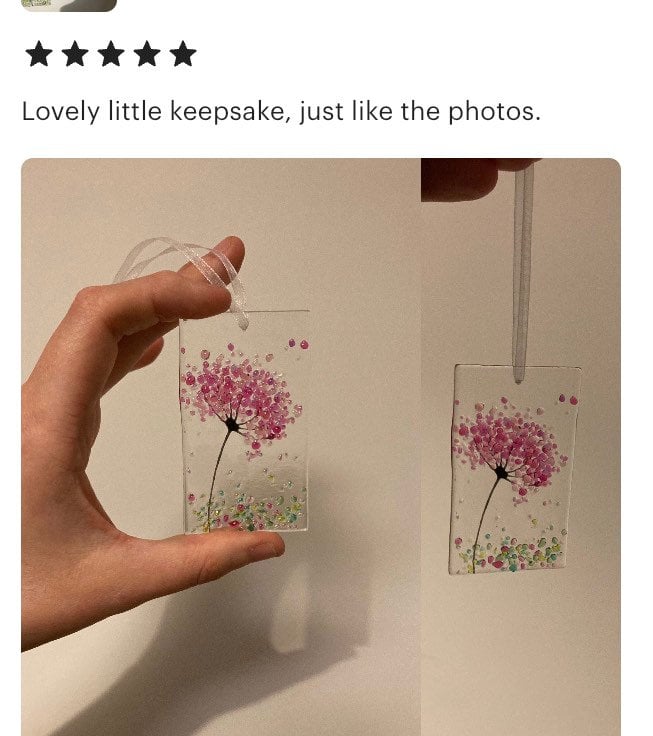Click the black flower centre on left ornament
653x736 pixels.
click(x=232, y=425)
